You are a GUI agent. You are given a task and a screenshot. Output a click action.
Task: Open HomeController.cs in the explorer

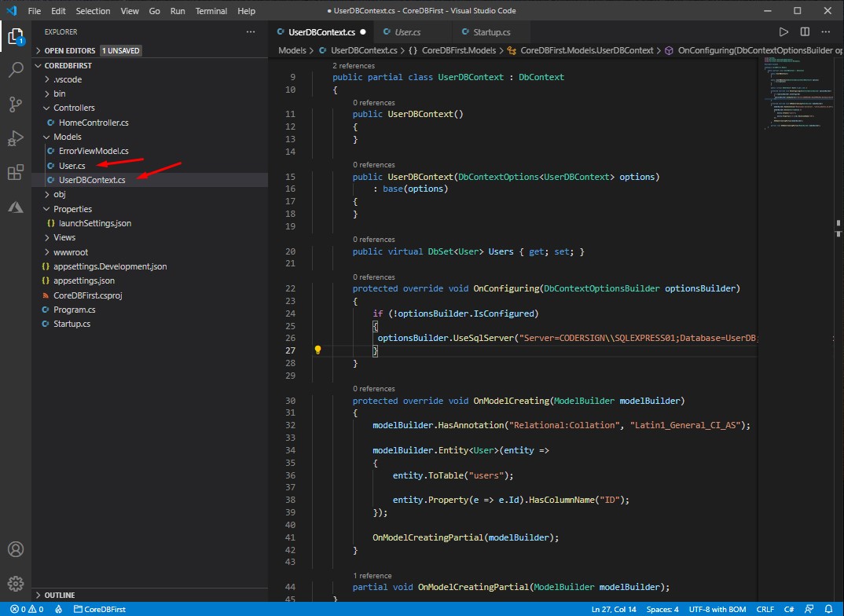click(x=94, y=123)
